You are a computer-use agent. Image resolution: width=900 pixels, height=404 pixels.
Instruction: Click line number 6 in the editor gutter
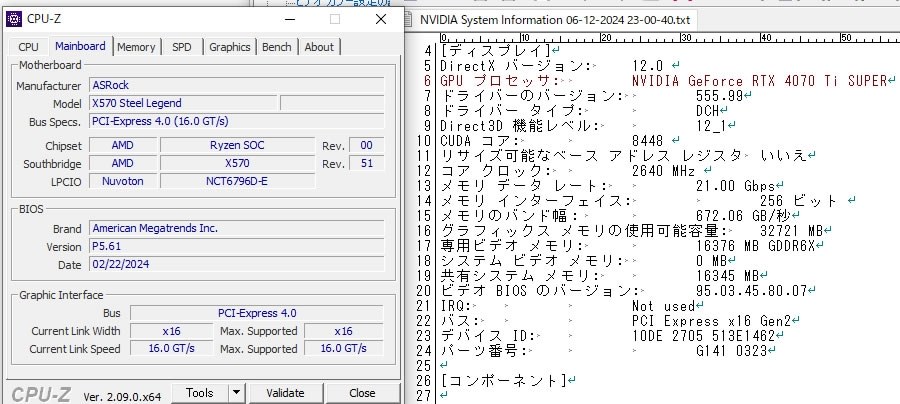pyautogui.click(x=426, y=81)
